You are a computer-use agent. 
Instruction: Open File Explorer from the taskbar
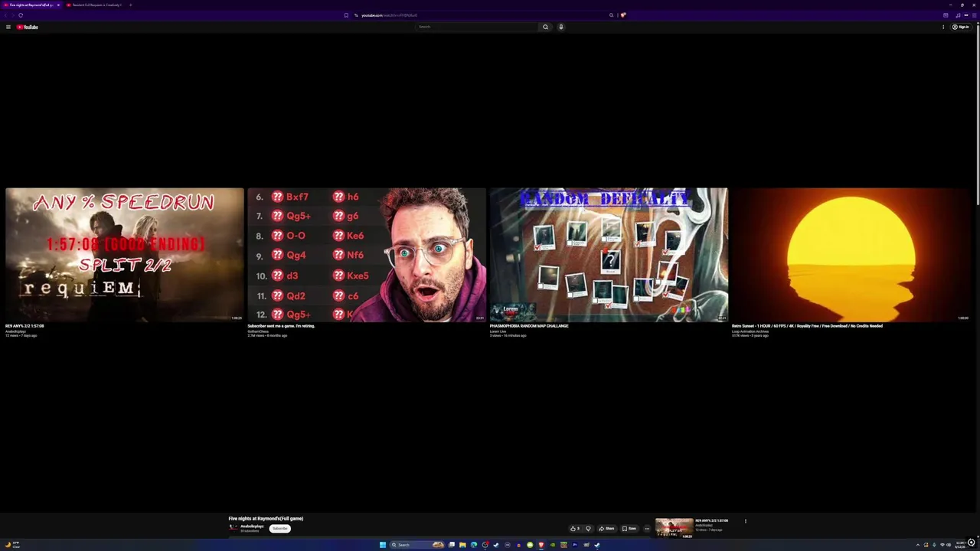pyautogui.click(x=462, y=545)
